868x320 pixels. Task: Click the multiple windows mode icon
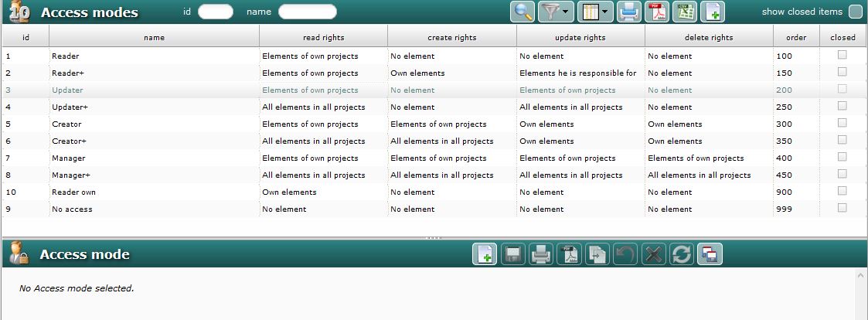pos(710,254)
